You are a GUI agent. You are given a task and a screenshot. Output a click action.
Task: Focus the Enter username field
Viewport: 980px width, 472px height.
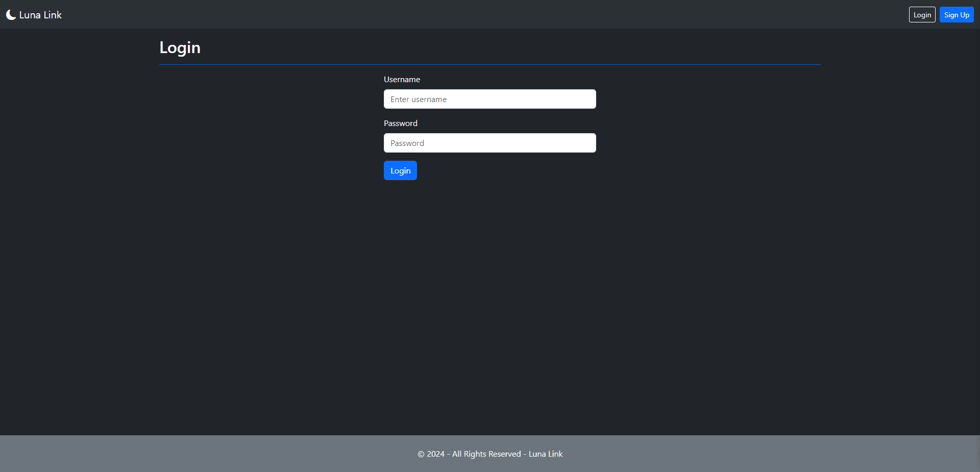point(489,99)
